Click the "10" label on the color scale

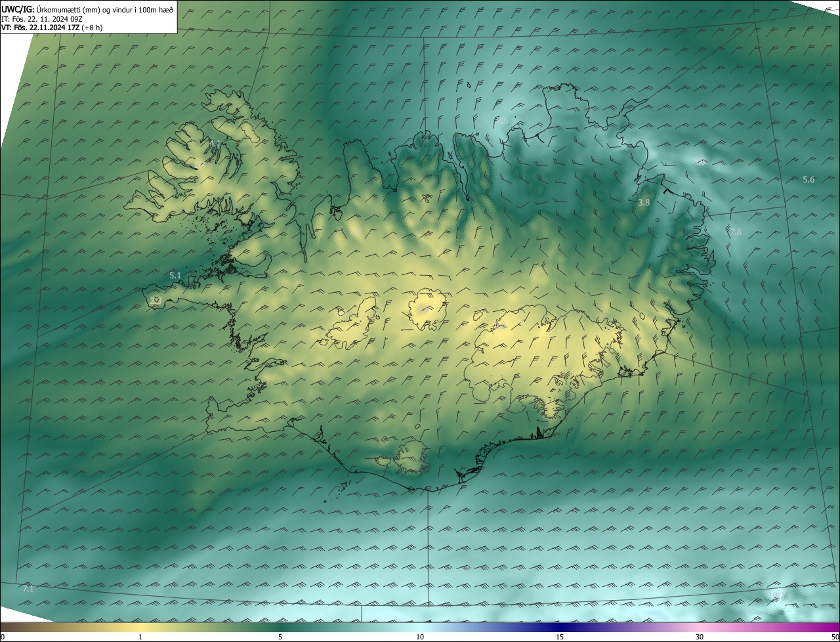[x=420, y=637]
